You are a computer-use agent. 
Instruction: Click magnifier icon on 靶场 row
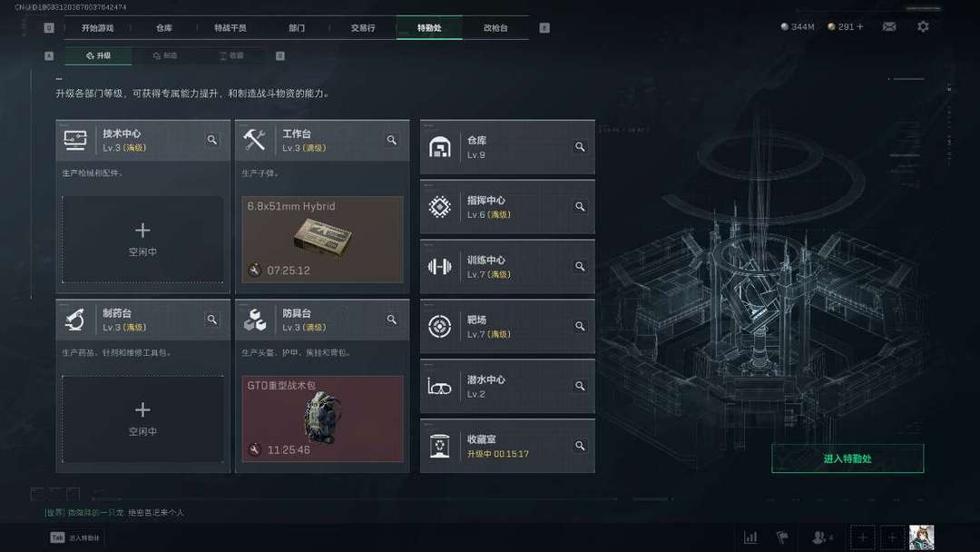580,326
